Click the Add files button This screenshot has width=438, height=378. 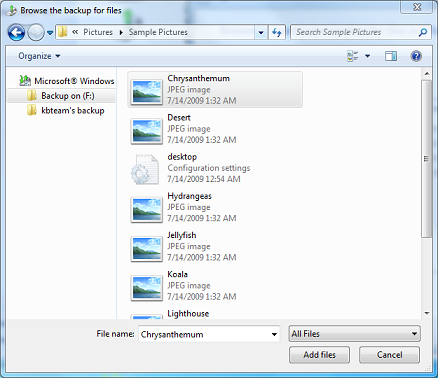point(319,355)
